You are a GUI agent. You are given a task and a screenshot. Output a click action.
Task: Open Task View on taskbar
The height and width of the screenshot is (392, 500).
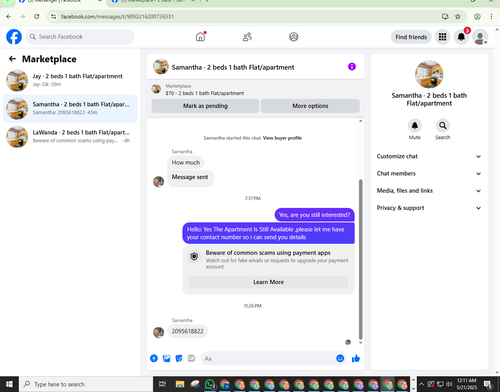162,384
